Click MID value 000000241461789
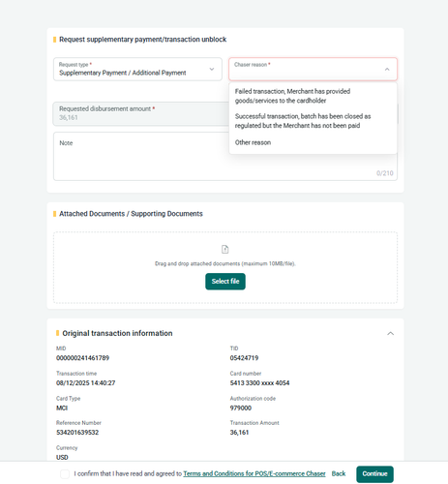This screenshot has height=484, width=448. tap(82, 358)
